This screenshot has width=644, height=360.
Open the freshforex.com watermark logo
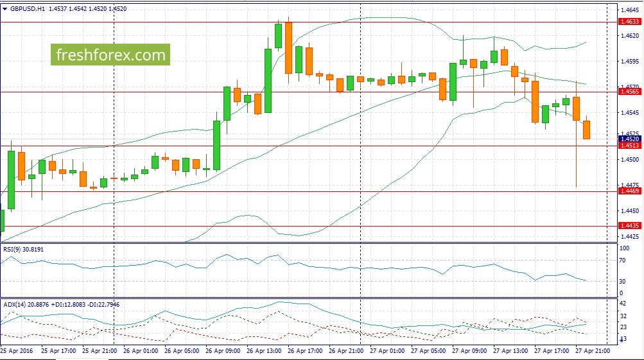(x=110, y=55)
